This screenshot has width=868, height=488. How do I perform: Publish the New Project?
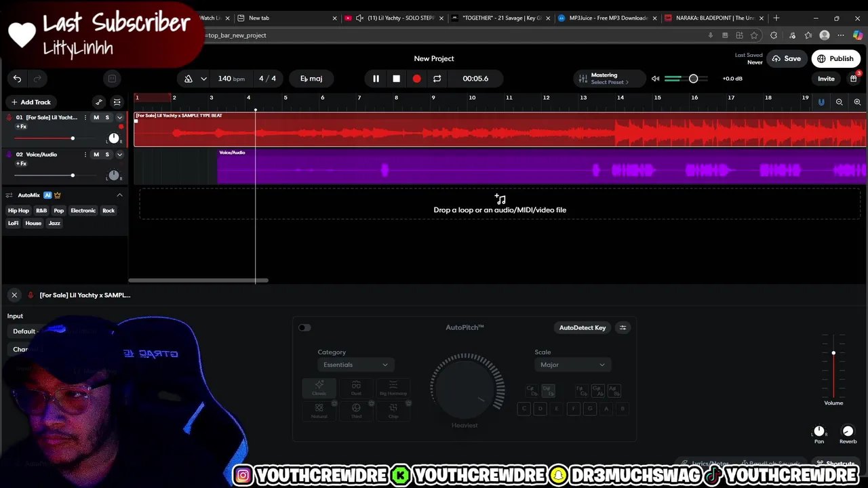(x=835, y=59)
